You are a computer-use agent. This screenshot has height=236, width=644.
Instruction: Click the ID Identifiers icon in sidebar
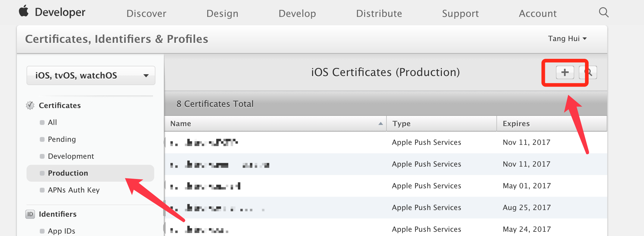click(x=30, y=214)
